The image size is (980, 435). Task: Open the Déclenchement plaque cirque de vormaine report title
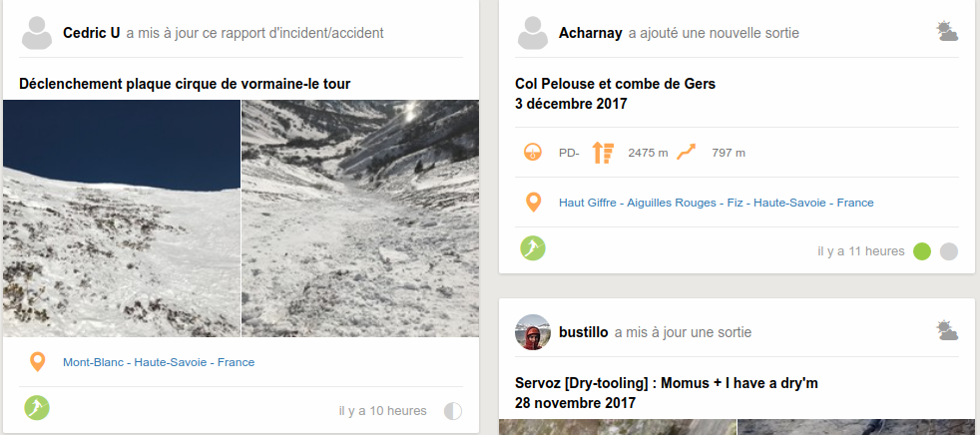click(x=185, y=84)
